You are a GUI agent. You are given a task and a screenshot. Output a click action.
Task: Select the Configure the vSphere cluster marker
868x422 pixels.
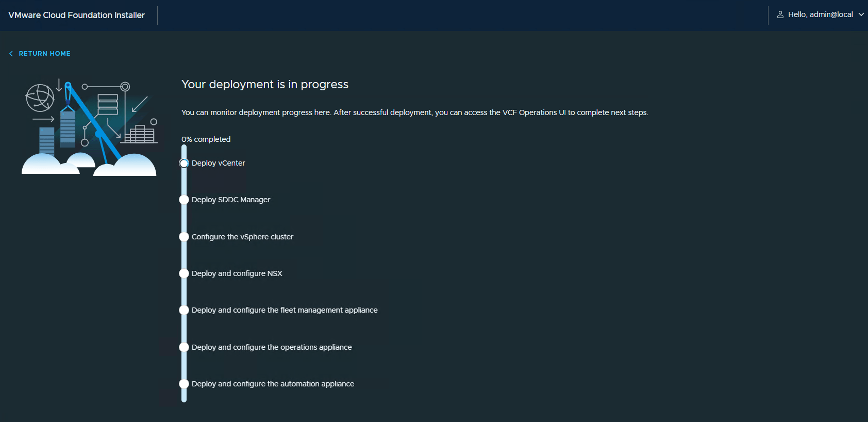184,237
